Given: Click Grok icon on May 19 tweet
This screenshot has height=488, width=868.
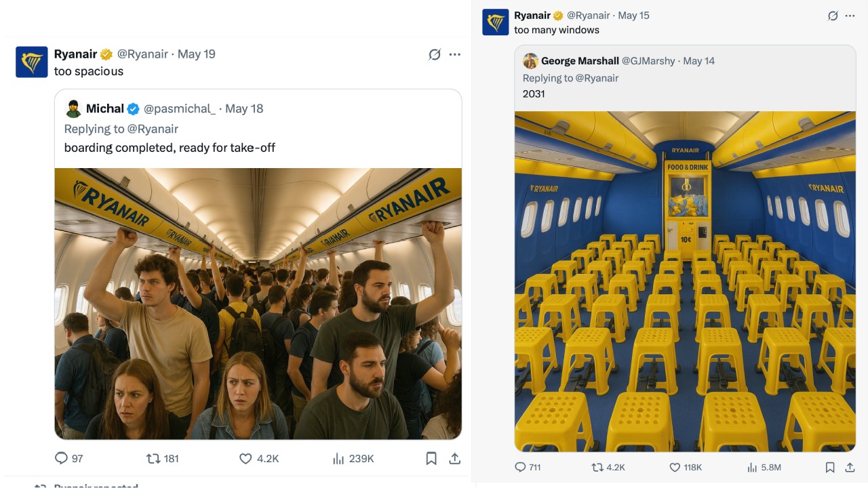Looking at the screenshot, I should tap(435, 54).
